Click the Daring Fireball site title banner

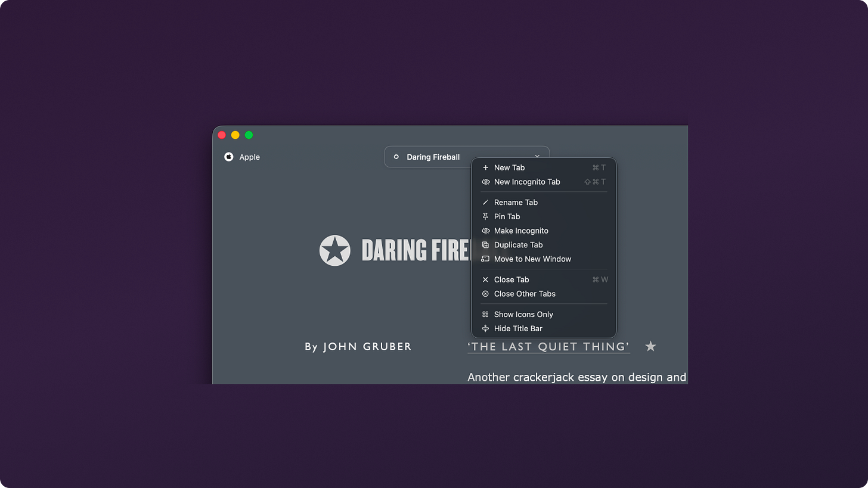click(x=416, y=250)
